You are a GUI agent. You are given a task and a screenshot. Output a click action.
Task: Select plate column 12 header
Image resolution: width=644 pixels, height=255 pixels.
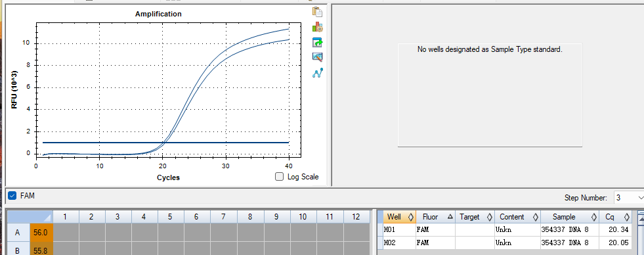[x=356, y=217]
